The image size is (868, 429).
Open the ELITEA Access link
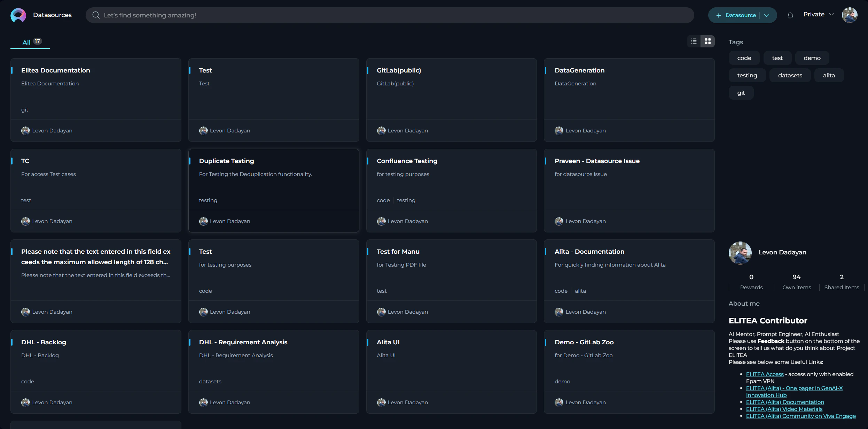pos(764,374)
